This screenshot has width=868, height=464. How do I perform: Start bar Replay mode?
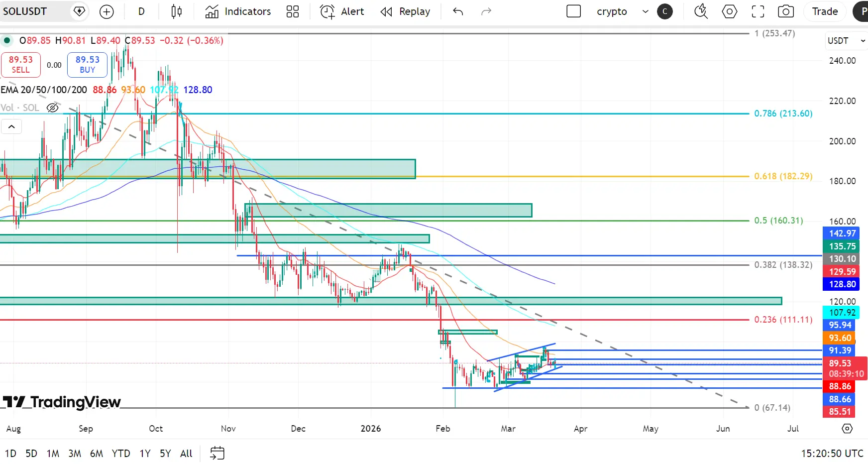click(405, 11)
